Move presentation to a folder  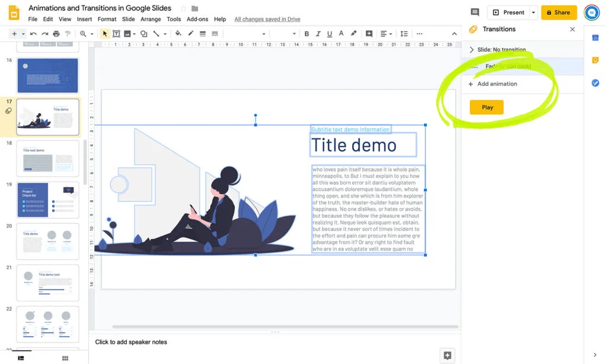[x=195, y=8]
